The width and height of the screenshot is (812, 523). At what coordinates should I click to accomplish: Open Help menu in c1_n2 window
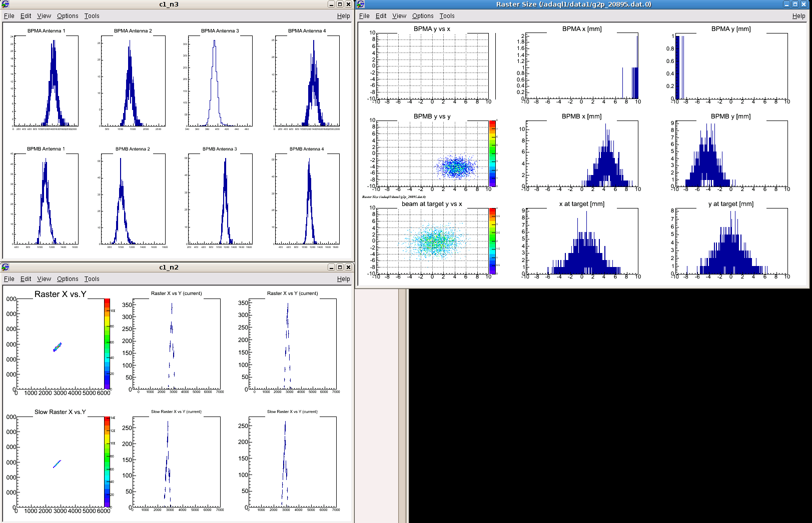click(343, 279)
